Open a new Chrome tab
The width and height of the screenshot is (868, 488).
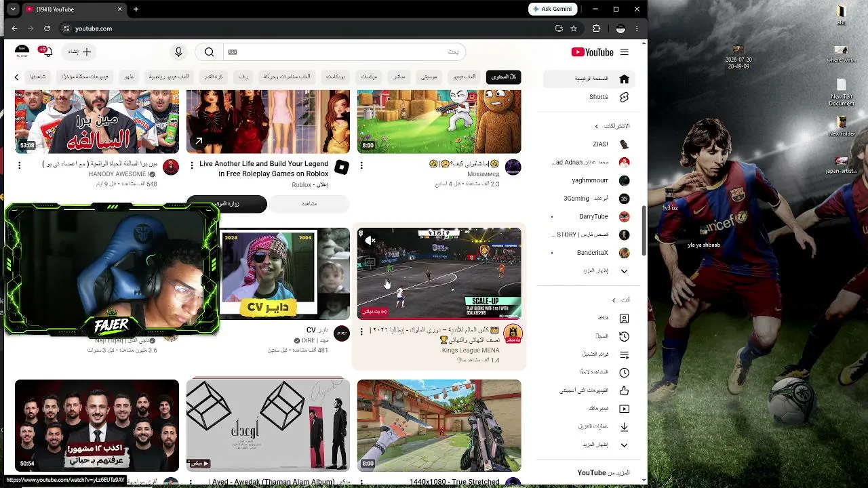tap(136, 9)
